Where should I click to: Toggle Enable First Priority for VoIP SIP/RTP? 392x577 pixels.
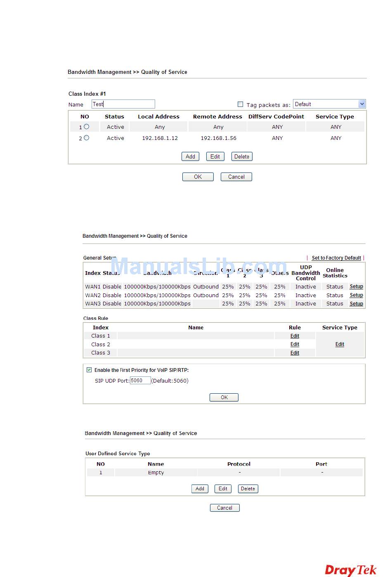point(89,370)
